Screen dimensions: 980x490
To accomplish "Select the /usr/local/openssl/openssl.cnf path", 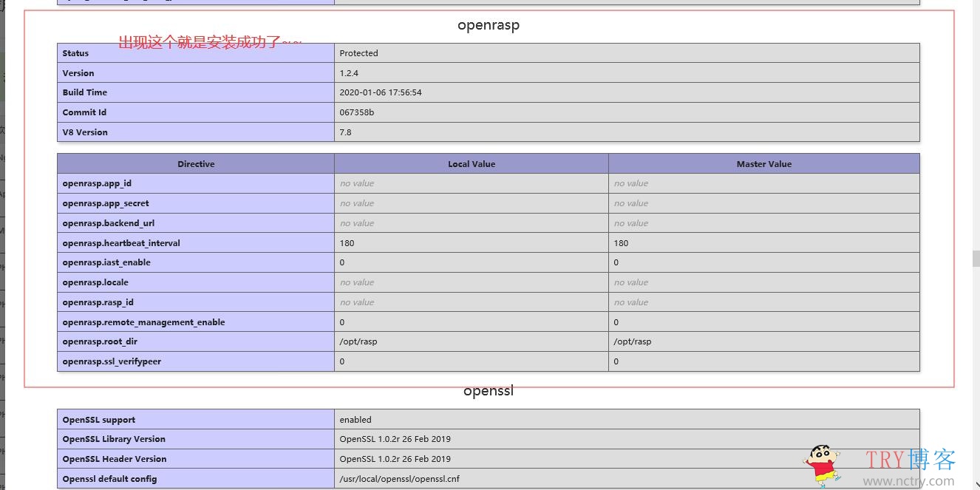I will pos(399,479).
